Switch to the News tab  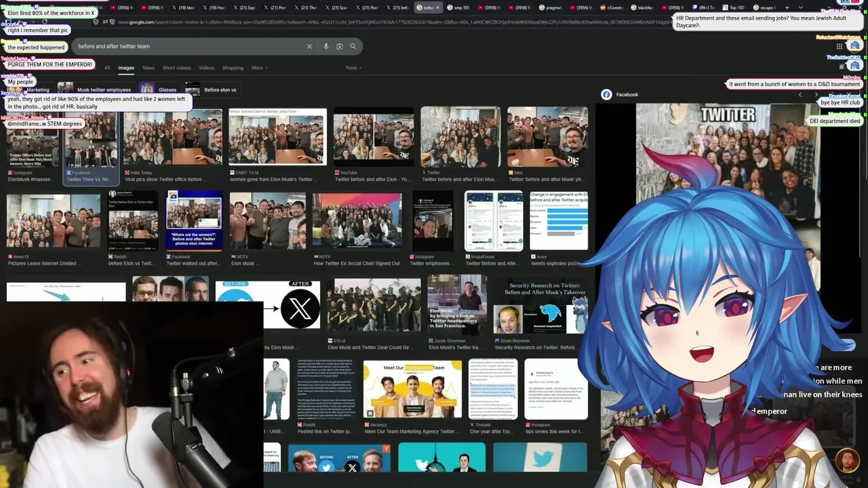click(x=149, y=68)
